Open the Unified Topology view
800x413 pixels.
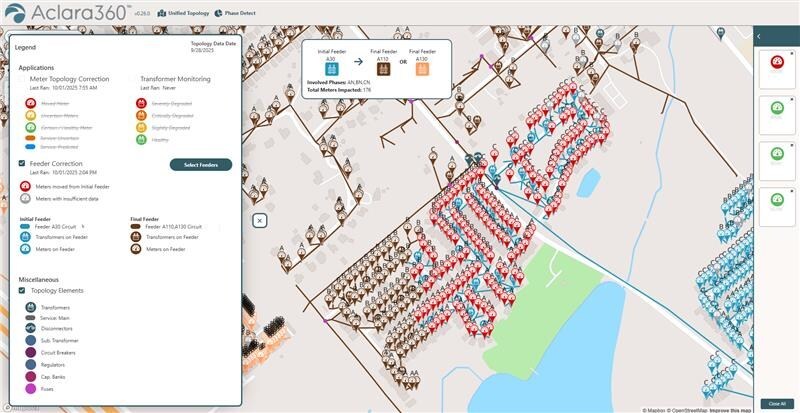pyautogui.click(x=183, y=13)
